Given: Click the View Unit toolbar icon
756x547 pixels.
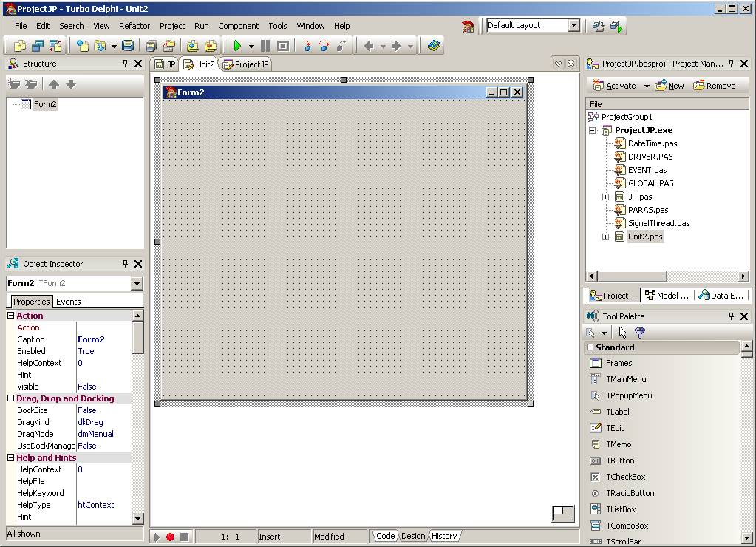Looking at the screenshot, I should click(20, 46).
